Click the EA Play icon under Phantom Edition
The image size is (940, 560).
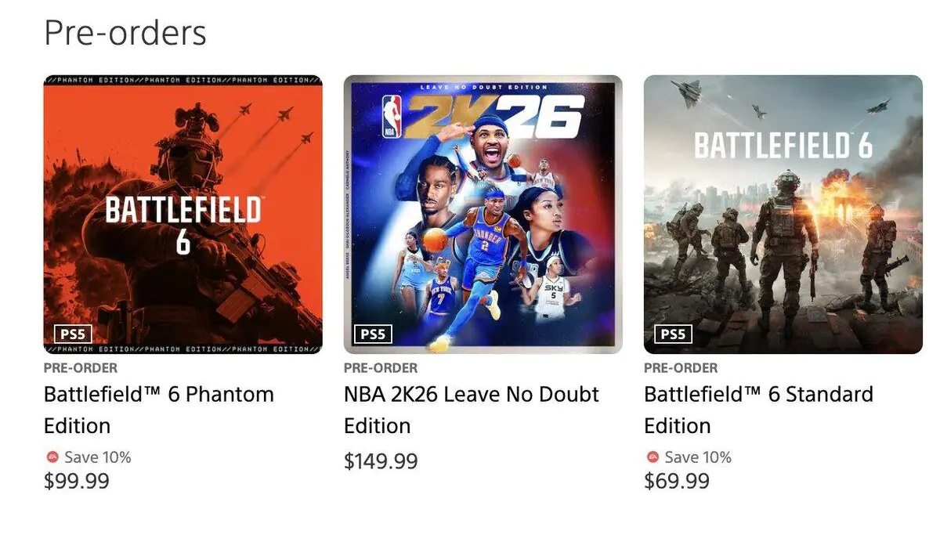pyautogui.click(x=52, y=457)
